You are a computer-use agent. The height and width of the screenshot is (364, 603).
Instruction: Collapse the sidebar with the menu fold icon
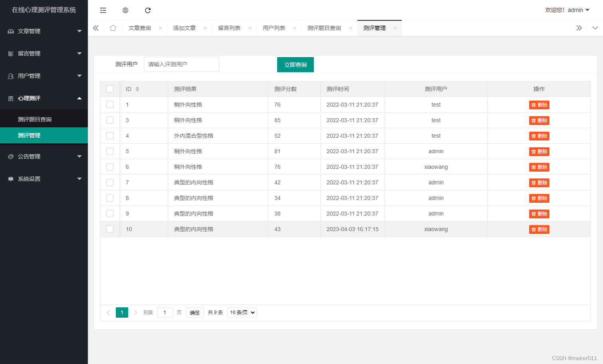point(103,10)
